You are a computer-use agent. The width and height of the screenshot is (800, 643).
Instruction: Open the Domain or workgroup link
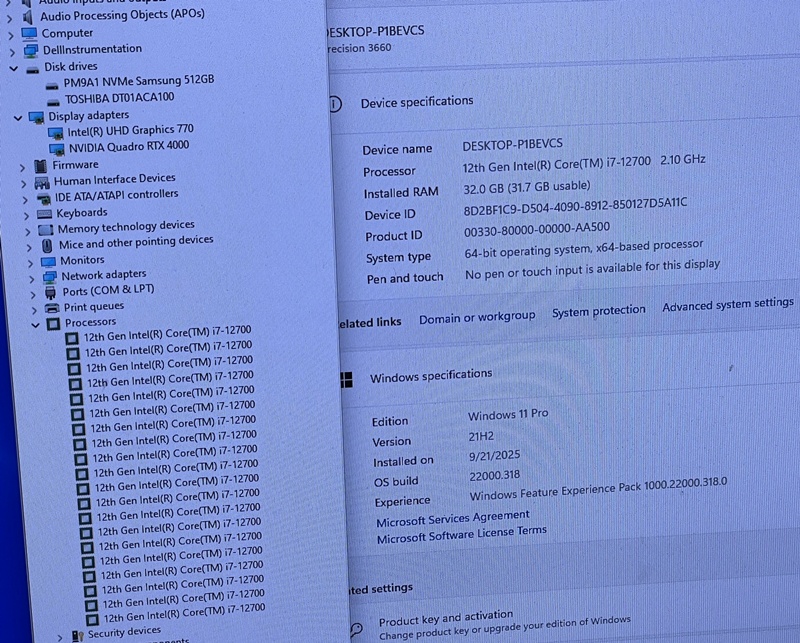pyautogui.click(x=477, y=317)
